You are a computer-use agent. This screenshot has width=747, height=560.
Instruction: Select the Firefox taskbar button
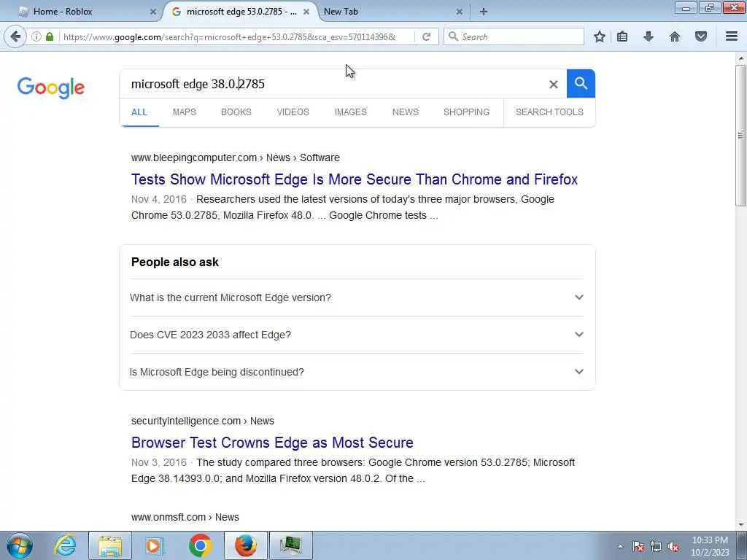245,545
